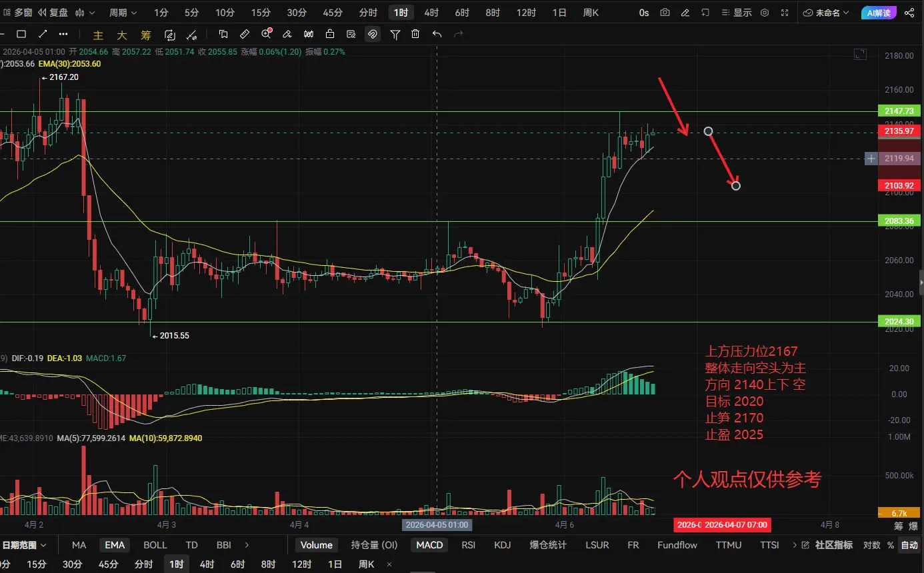Open the chart settings hexagon icon
The height and width of the screenshot is (573, 924).
pyautogui.click(x=765, y=13)
